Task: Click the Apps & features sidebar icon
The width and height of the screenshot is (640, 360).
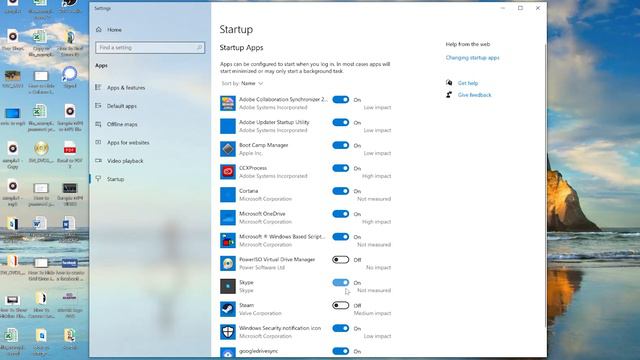Action: [x=98, y=87]
